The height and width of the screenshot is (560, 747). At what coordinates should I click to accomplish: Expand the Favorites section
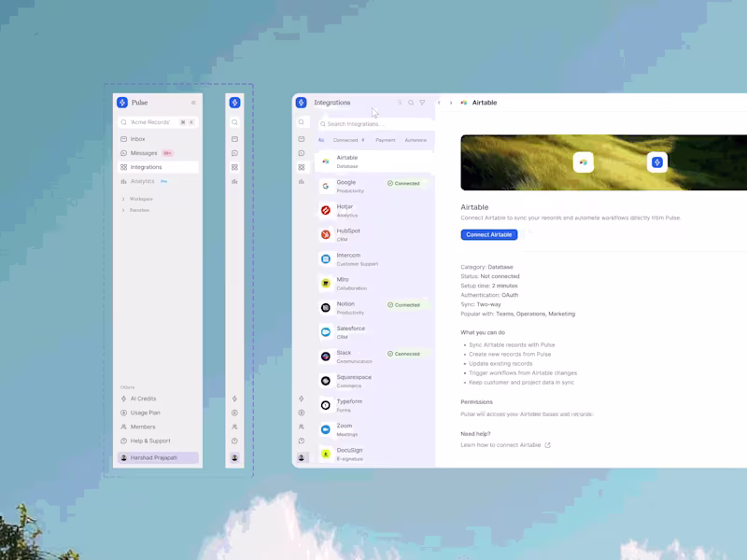pyautogui.click(x=135, y=210)
